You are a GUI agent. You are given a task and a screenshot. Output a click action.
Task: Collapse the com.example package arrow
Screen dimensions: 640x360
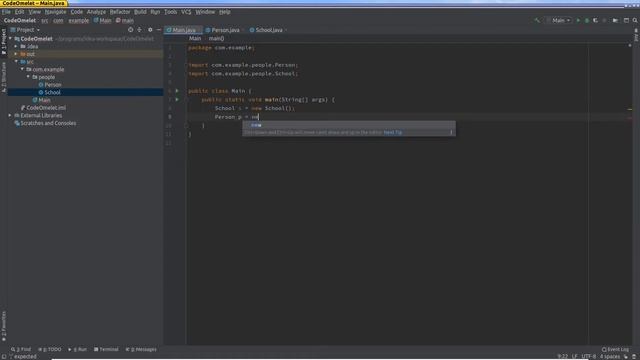point(22,69)
